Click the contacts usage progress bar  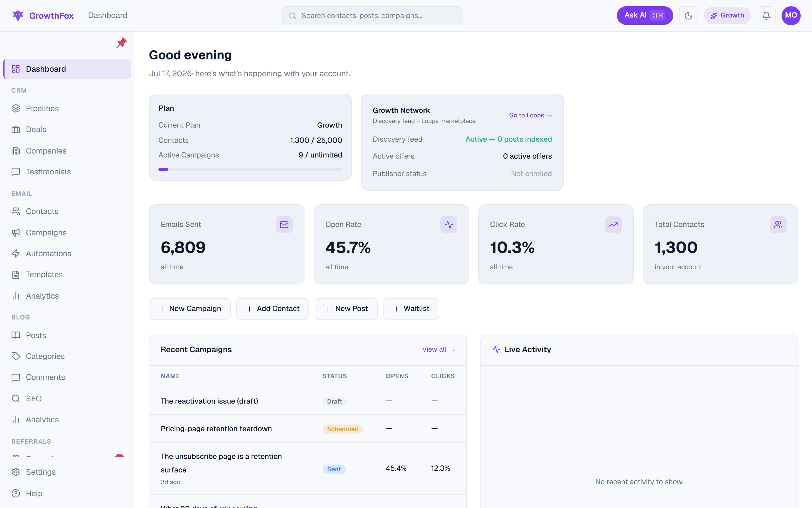coord(250,169)
